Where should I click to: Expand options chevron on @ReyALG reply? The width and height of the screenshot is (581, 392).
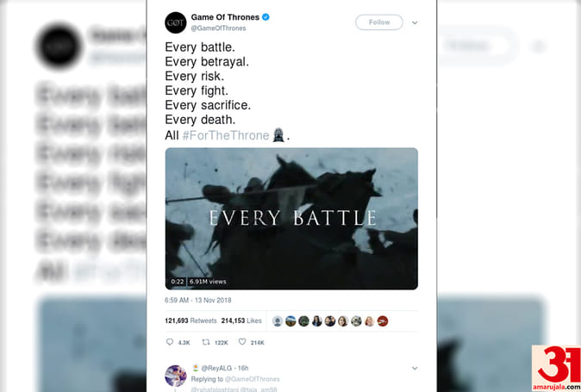coord(415,369)
